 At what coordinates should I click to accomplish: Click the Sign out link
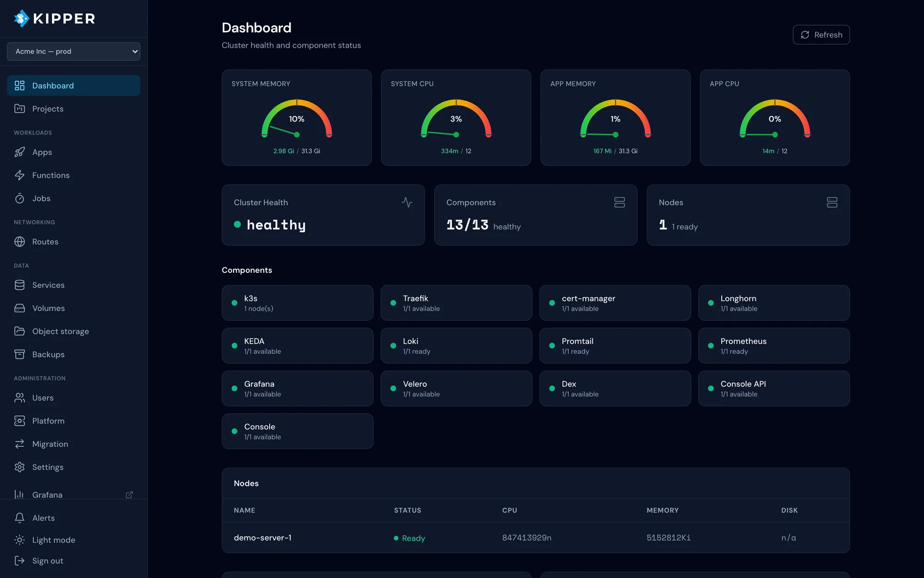pos(73,561)
